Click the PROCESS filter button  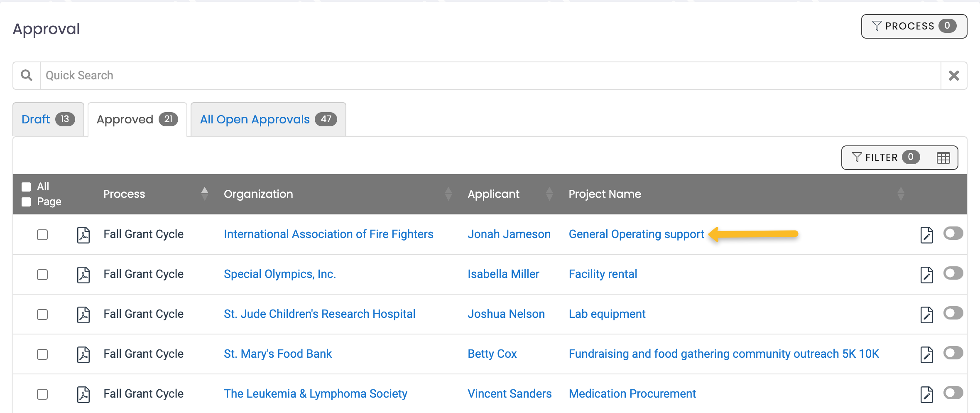click(x=914, y=26)
